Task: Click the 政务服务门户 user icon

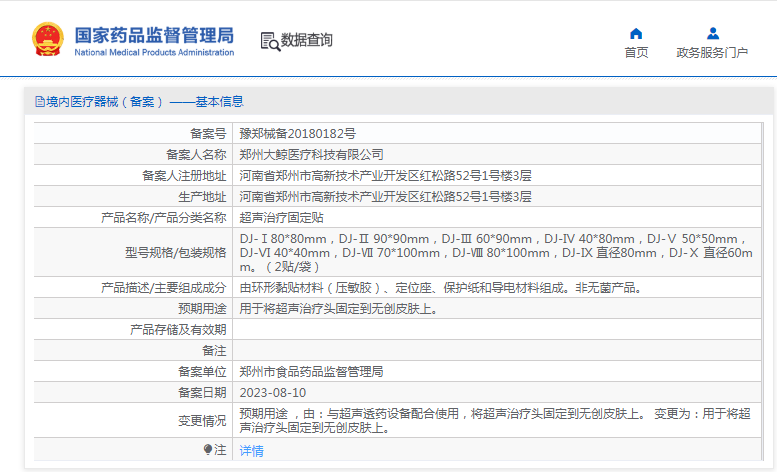Action: (712, 33)
